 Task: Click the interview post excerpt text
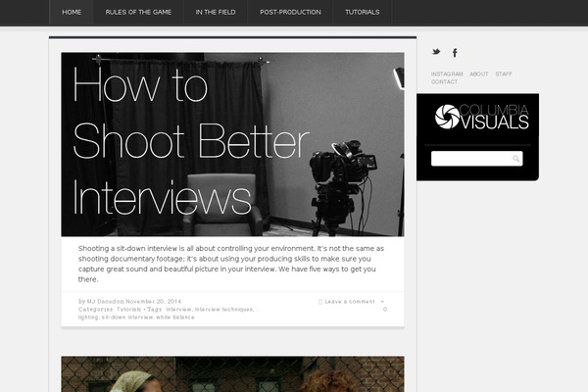[231, 264]
